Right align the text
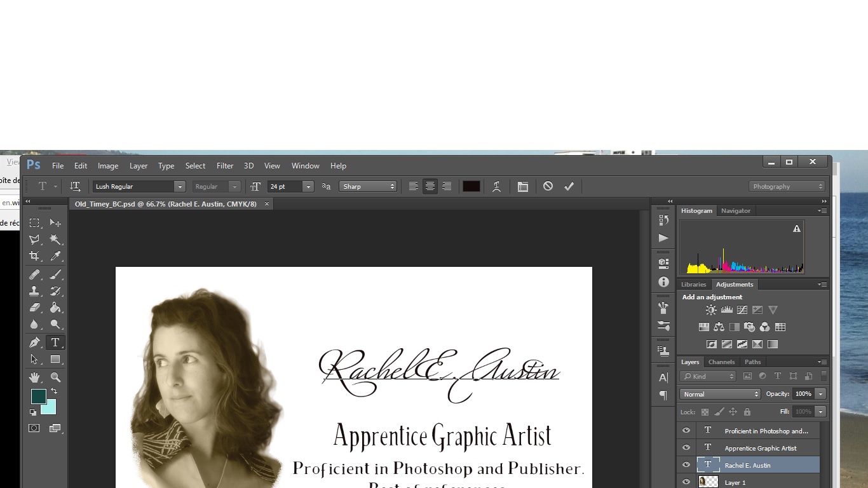The width and height of the screenshot is (868, 488). 447,186
